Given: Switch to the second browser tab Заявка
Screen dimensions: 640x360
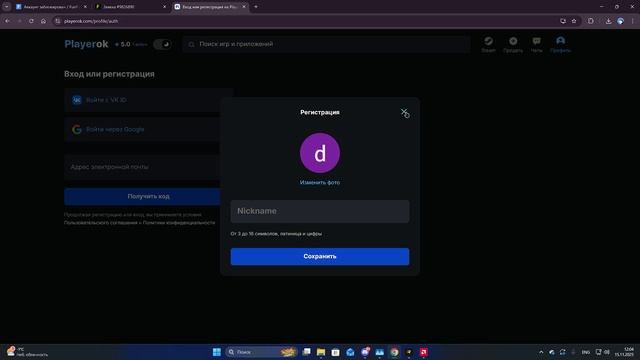Looking at the screenshot, I should 130,7.
